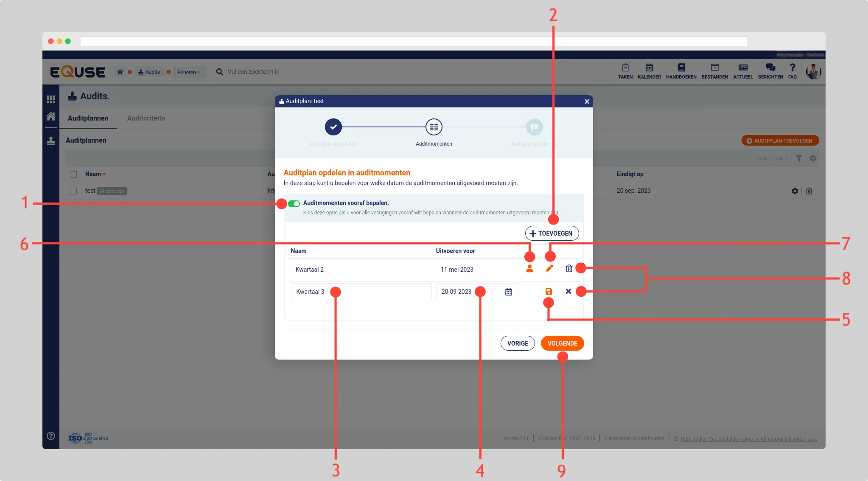The height and width of the screenshot is (481, 868).
Task: Click the Kwartaal 2 row name
Action: point(309,270)
